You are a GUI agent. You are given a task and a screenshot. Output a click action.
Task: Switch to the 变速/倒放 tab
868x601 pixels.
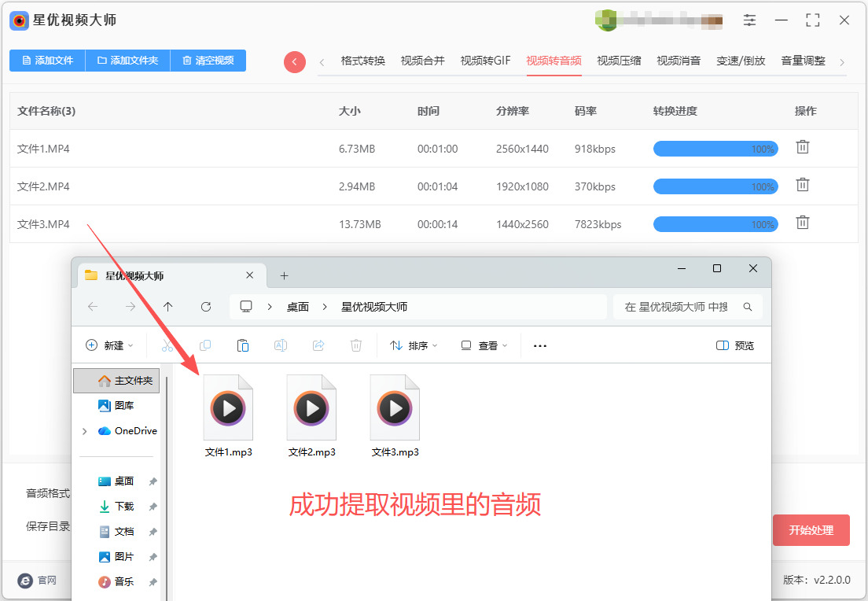[x=741, y=61]
